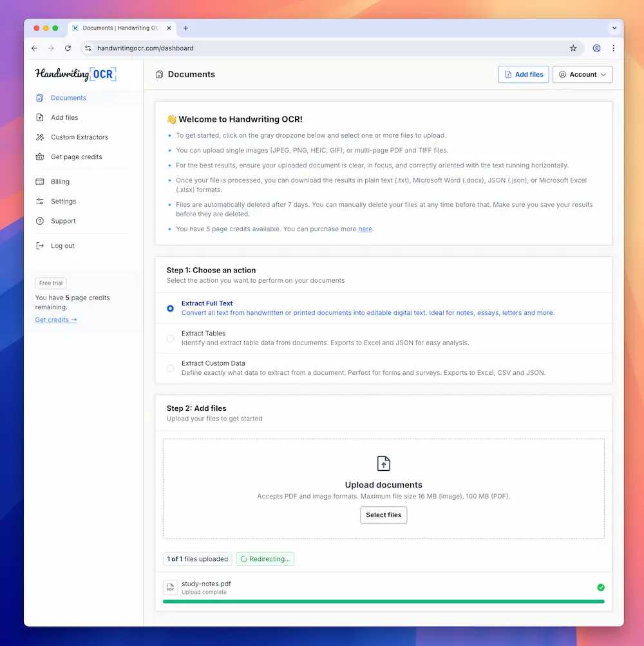
Task: Select the Extract Custom Data radio button
Action: pyautogui.click(x=170, y=368)
